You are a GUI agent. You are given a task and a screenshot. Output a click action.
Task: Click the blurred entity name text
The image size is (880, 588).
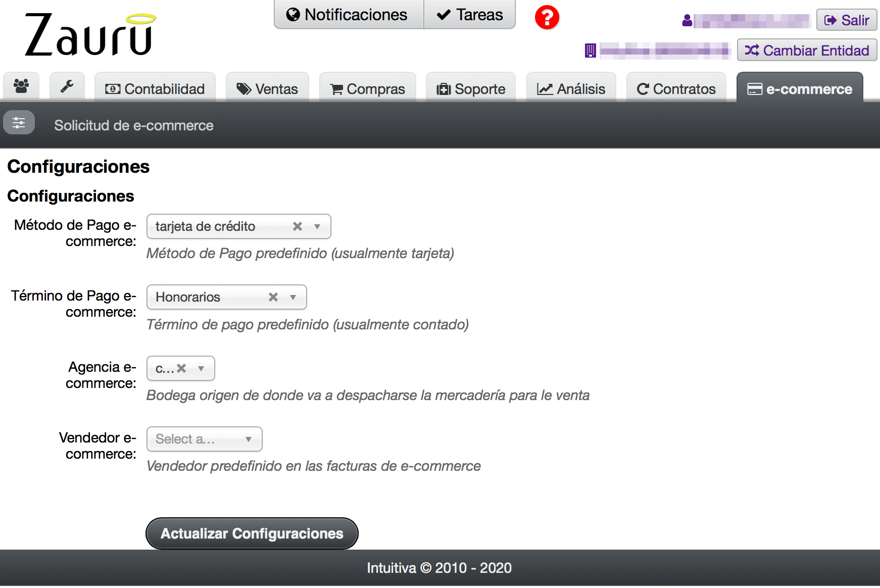(665, 50)
